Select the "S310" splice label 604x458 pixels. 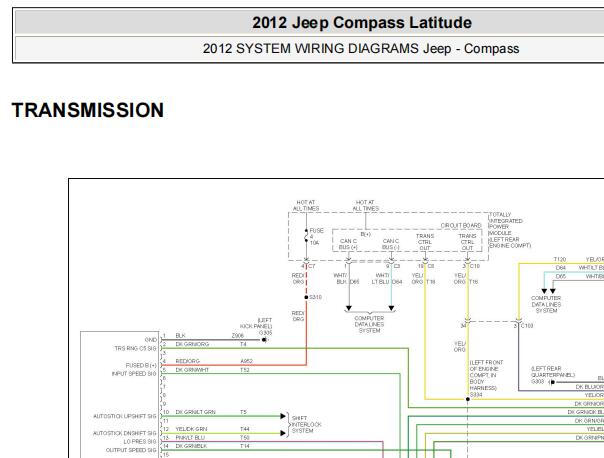315,297
